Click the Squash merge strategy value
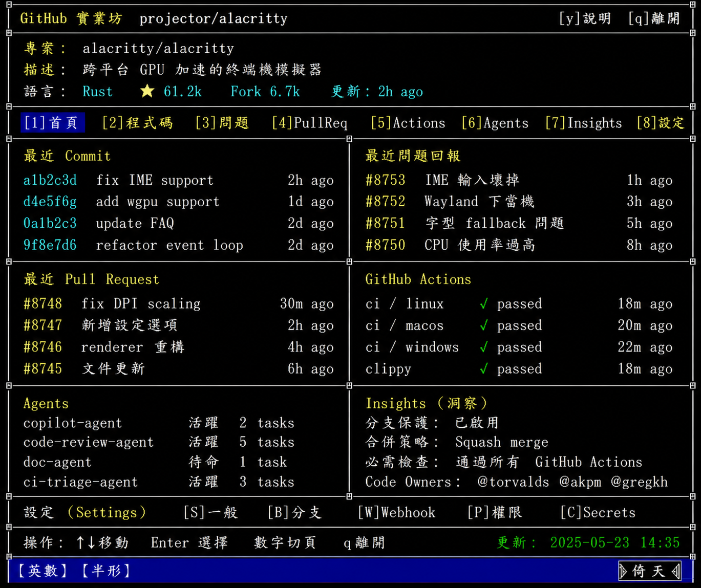Screen dimensions: 701x588 pyautogui.click(x=502, y=442)
